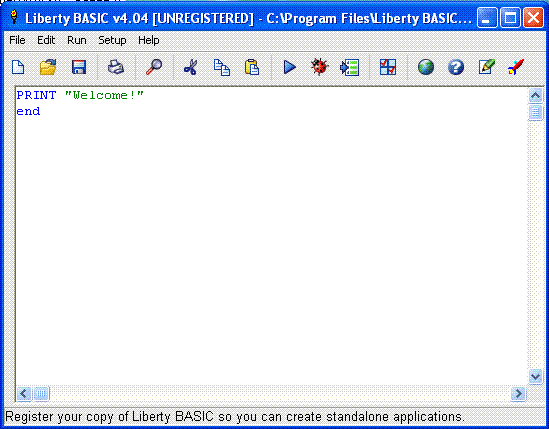Open the Run menu
This screenshot has width=549, height=429.
tap(77, 40)
